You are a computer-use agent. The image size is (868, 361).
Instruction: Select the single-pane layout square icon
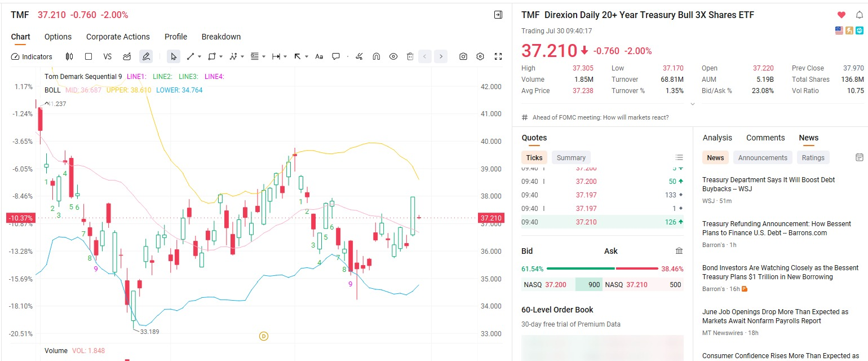88,56
